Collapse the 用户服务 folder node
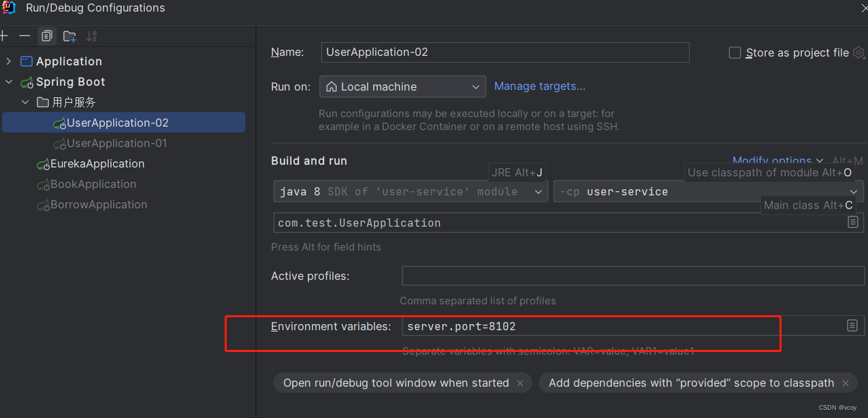Image resolution: width=868 pixels, height=418 pixels. 25,102
